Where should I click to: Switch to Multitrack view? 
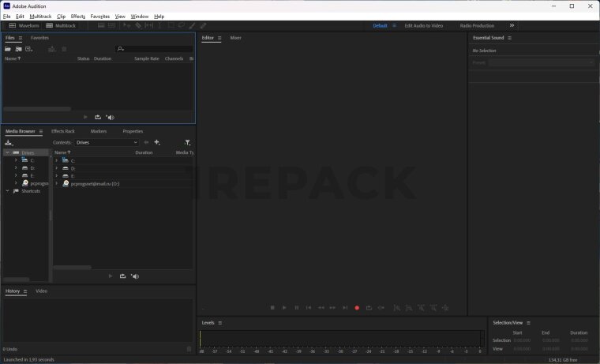[x=61, y=25]
